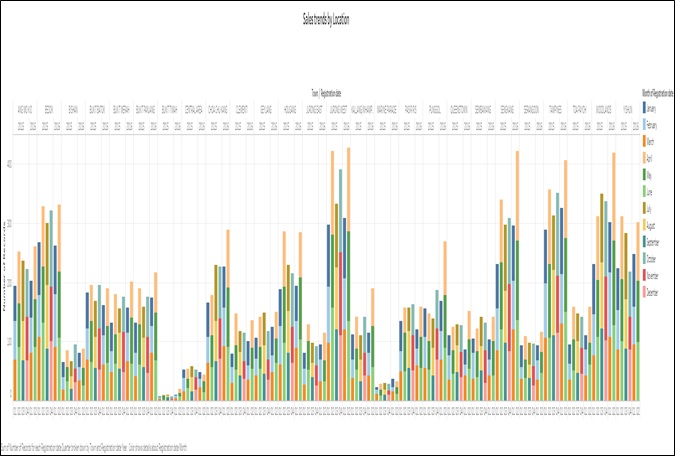
Task: Select the January color swatch in legend
Action: [x=644, y=107]
